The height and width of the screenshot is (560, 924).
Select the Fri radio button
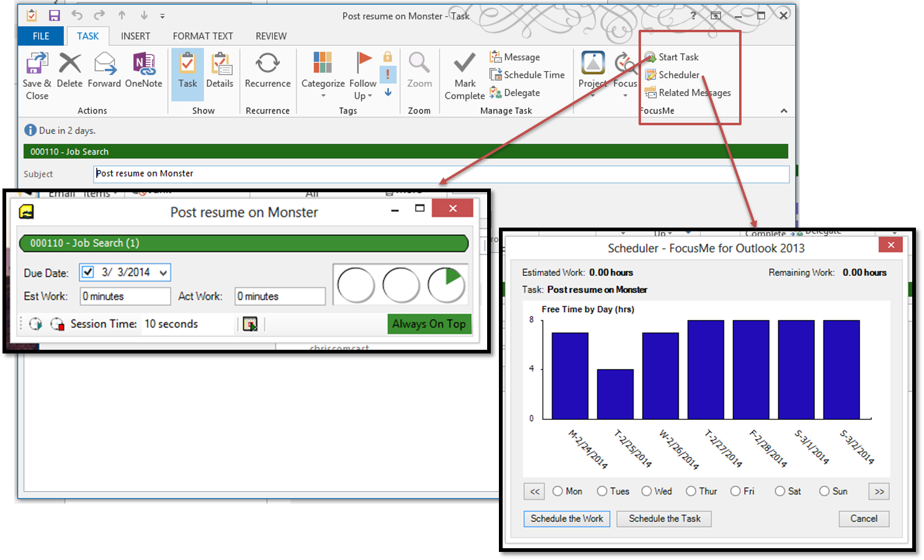point(735,491)
